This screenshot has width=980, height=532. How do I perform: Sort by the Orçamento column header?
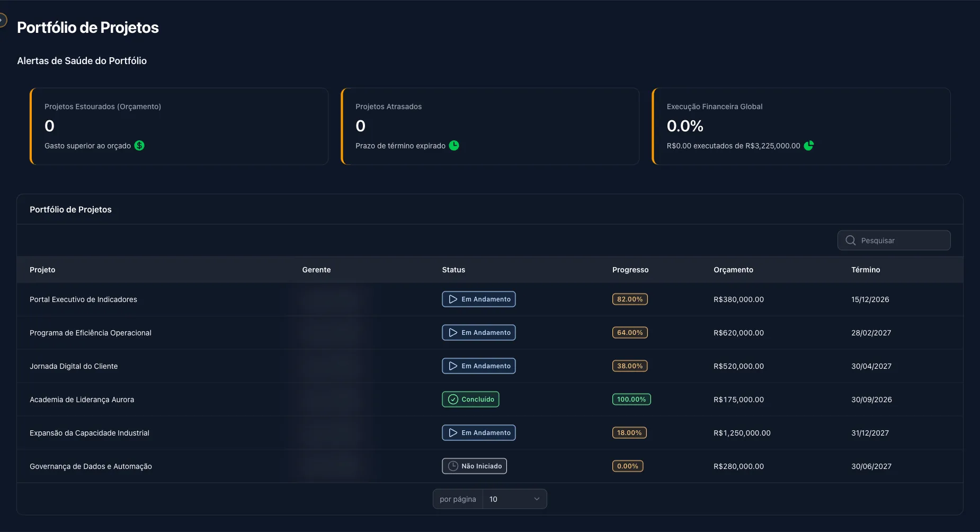tap(733, 270)
